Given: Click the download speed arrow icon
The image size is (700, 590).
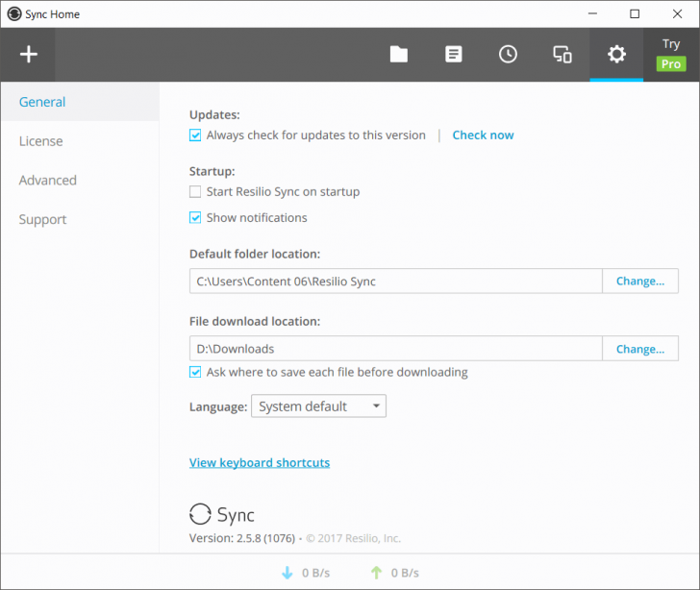Looking at the screenshot, I should pyautogui.click(x=287, y=573).
